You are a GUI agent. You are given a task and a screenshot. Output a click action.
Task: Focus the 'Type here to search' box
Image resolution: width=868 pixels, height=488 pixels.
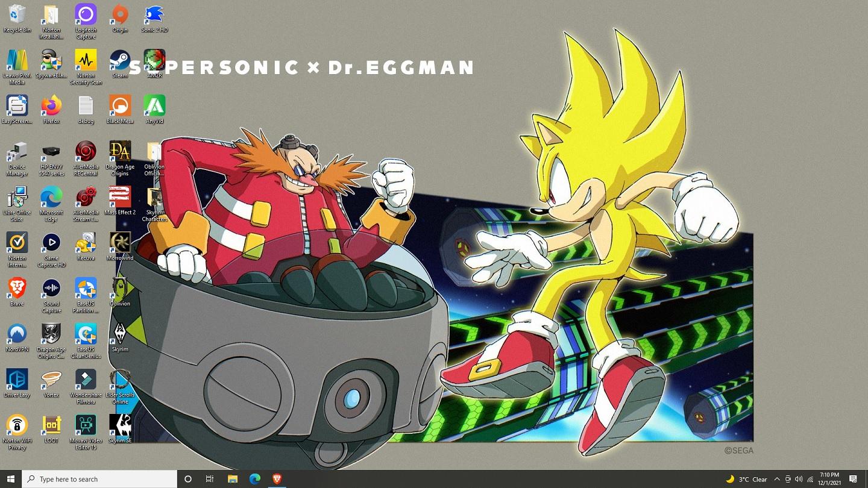click(99, 479)
